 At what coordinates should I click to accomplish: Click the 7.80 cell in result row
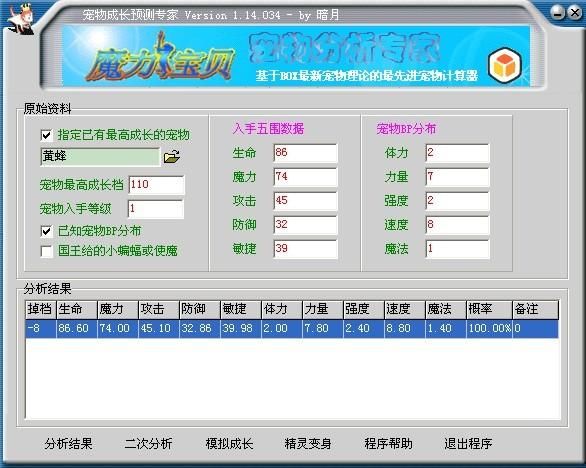tap(323, 329)
